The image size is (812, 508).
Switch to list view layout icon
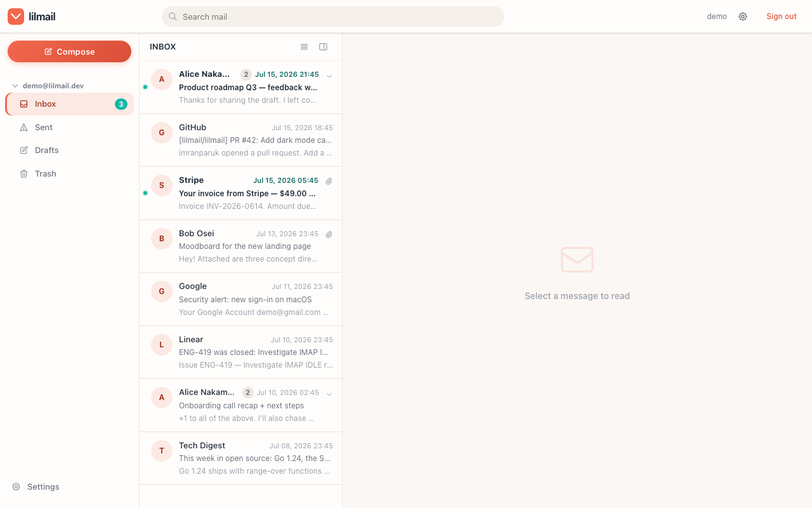pyautogui.click(x=304, y=46)
